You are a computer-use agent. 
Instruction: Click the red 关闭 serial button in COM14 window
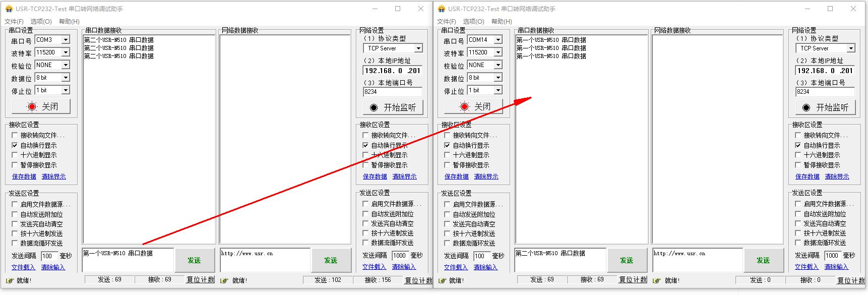point(474,106)
